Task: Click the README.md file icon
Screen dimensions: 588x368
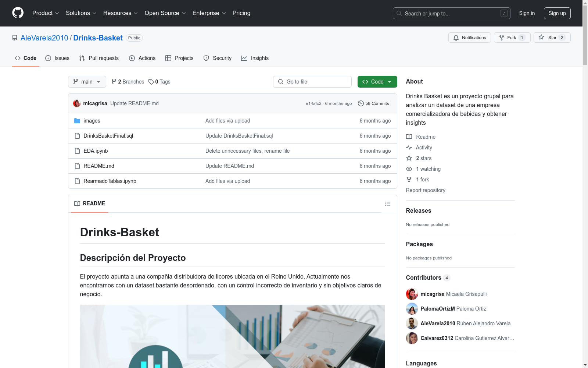Action: pos(77,166)
